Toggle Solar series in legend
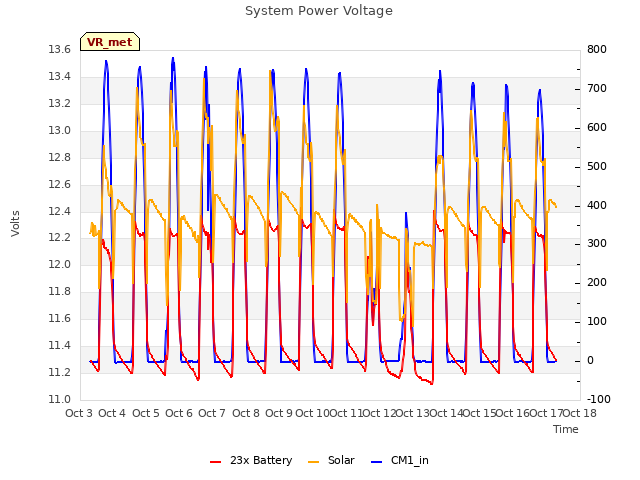This screenshot has width=640, height=480. coord(331,460)
